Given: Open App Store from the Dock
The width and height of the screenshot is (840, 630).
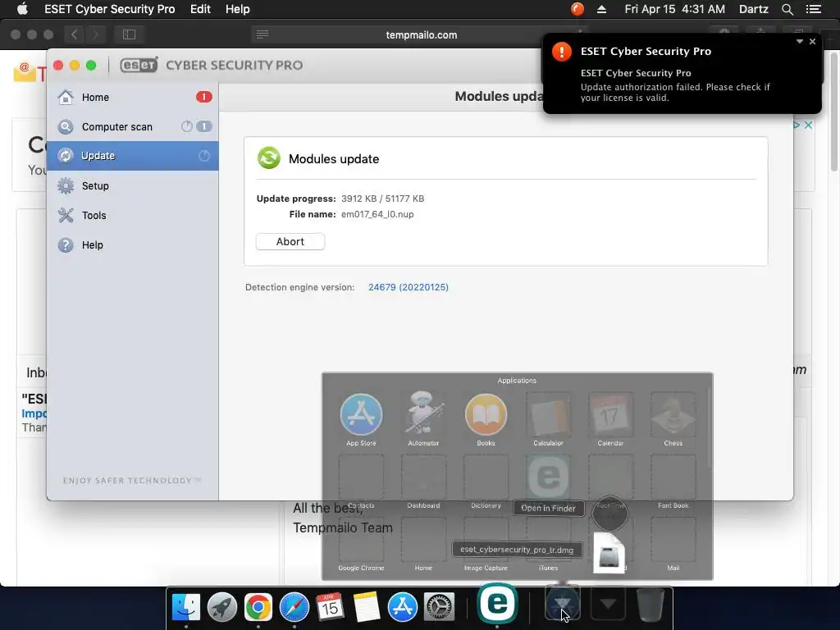Looking at the screenshot, I should coord(402,607).
